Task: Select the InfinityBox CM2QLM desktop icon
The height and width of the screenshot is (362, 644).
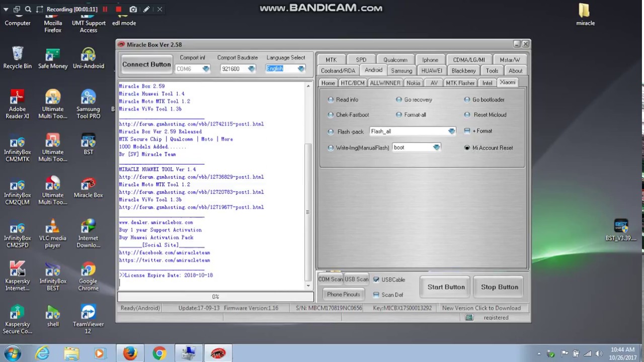Action: (x=18, y=190)
